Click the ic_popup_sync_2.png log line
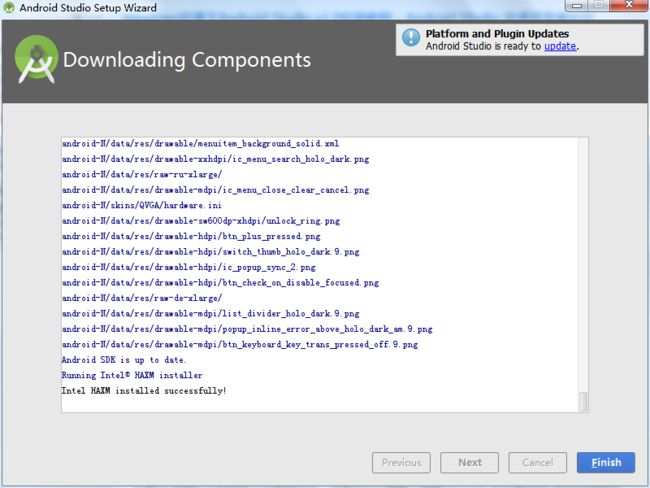Screen dimensions: 650x488 point(189,267)
